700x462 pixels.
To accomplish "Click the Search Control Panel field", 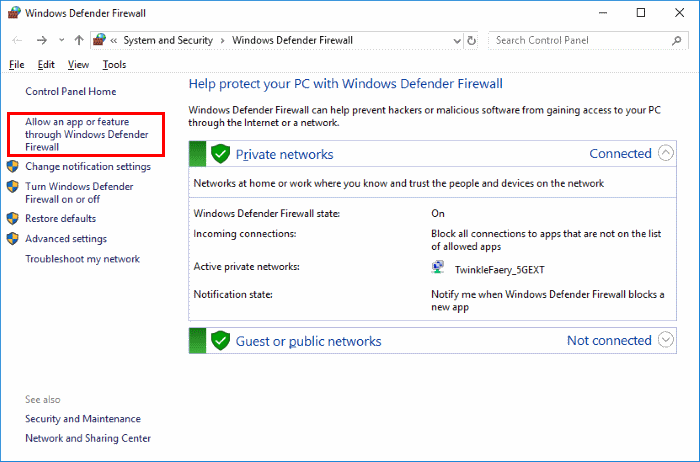I will [x=578, y=41].
